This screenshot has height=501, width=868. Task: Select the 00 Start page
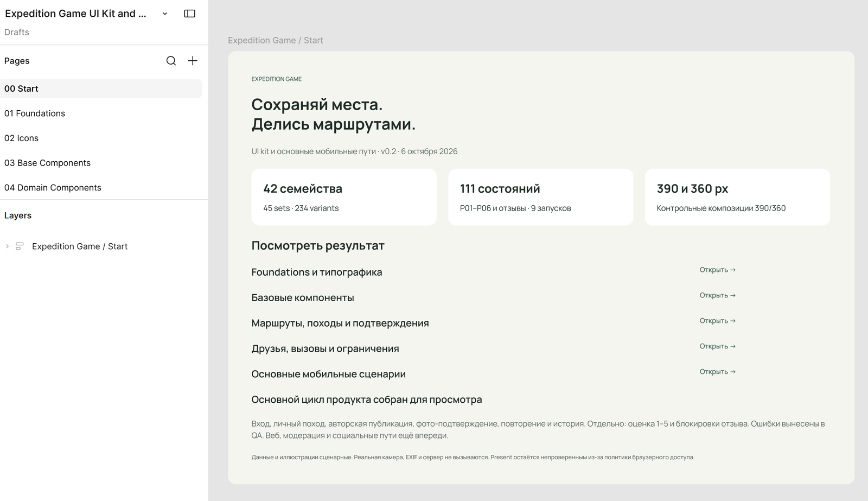[101, 88]
